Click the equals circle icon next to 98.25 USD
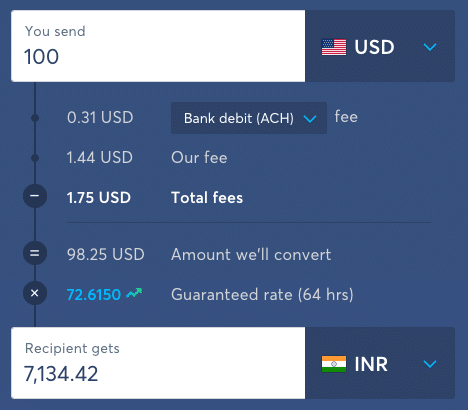Viewport: 468px width, 410px height. tap(35, 253)
